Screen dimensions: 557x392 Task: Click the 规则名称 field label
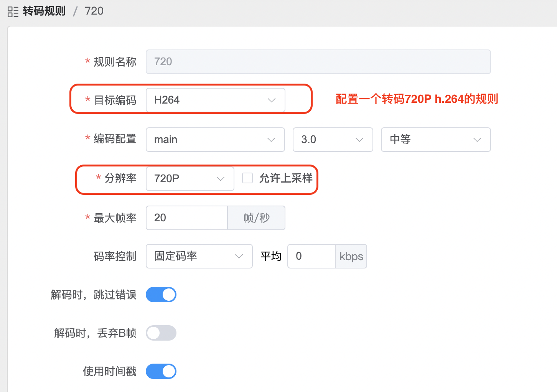pos(115,62)
